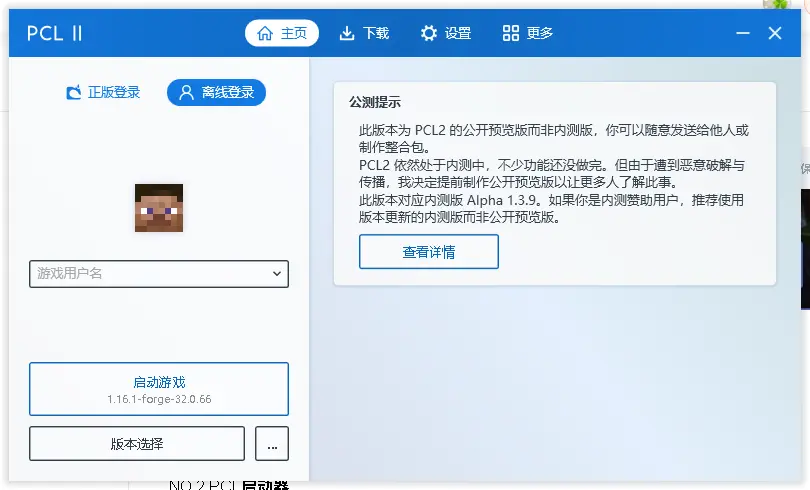The image size is (810, 490).
Task: Switch to the 下载 download tab
Action: tap(364, 33)
